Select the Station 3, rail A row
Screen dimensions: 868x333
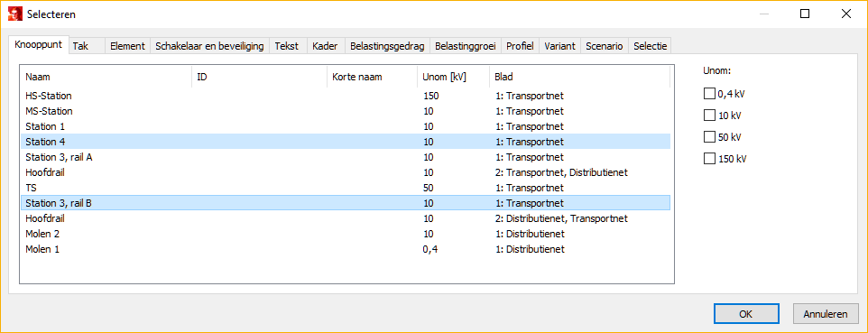346,157
